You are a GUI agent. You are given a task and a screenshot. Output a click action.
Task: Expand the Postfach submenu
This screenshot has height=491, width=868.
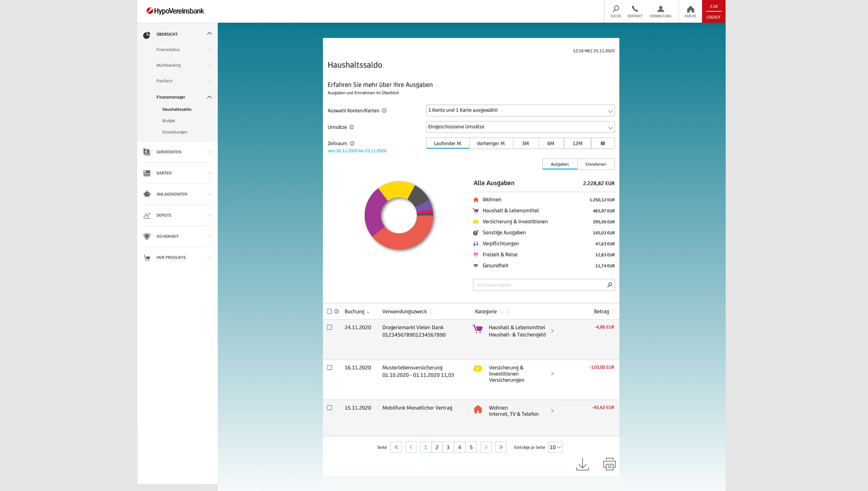click(209, 81)
